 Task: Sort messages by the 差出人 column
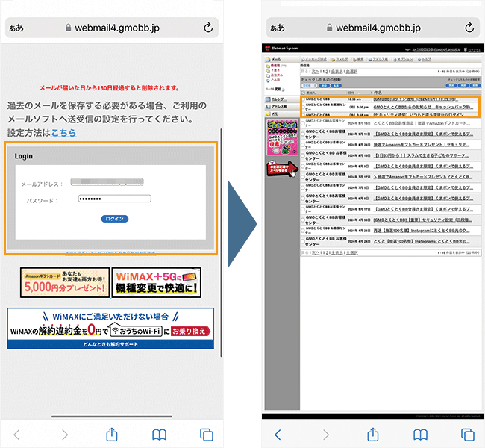pyautogui.click(x=311, y=93)
